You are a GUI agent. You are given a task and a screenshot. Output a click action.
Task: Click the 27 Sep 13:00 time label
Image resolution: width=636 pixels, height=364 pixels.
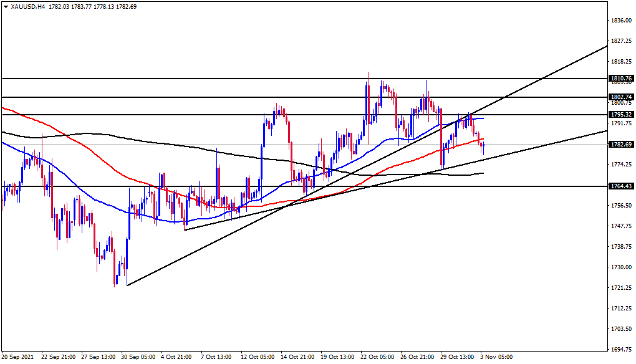(x=98, y=357)
